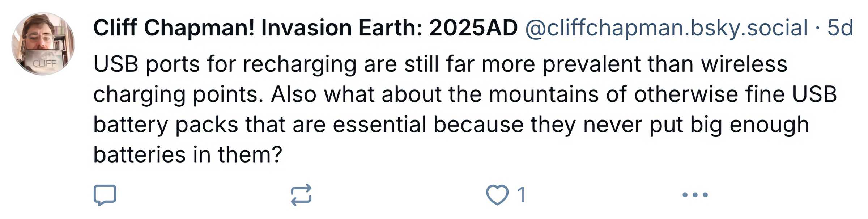Click the 5d post timestamp
Screen dimensions: 868x219
(x=840, y=28)
